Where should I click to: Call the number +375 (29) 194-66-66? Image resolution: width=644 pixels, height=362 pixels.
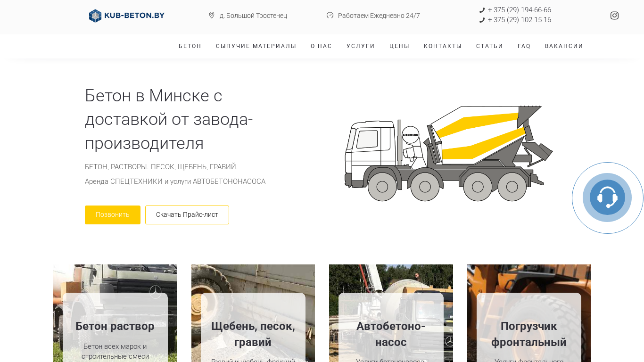(x=519, y=10)
